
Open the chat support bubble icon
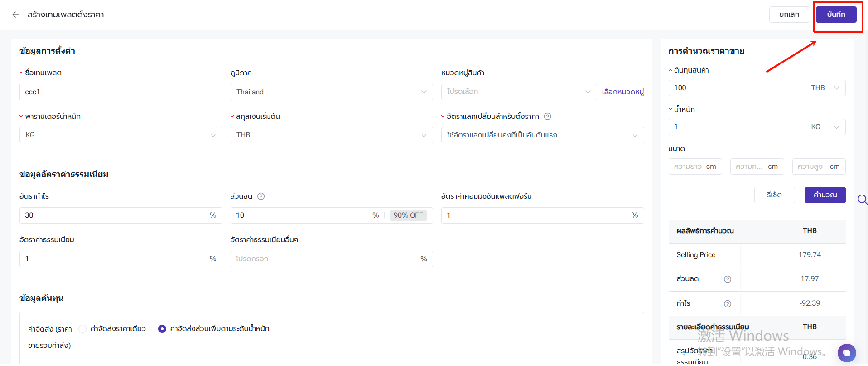(846, 353)
